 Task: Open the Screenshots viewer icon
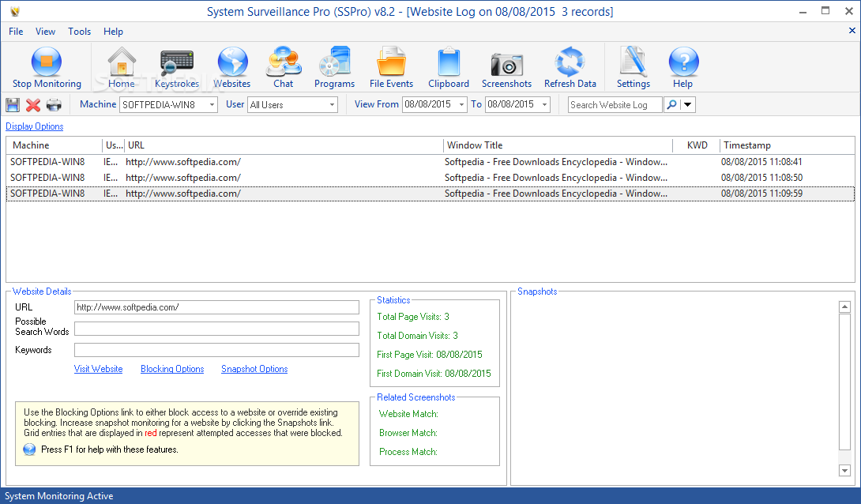click(507, 64)
